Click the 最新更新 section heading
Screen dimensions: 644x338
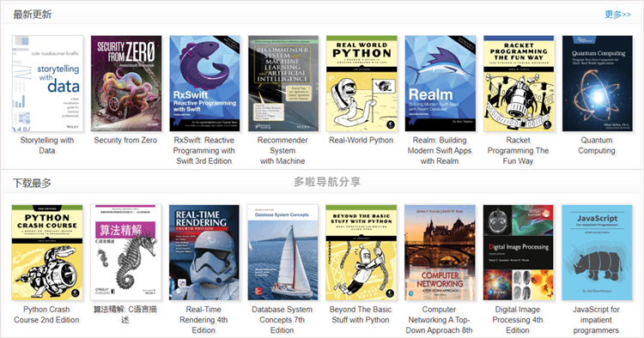[32, 15]
